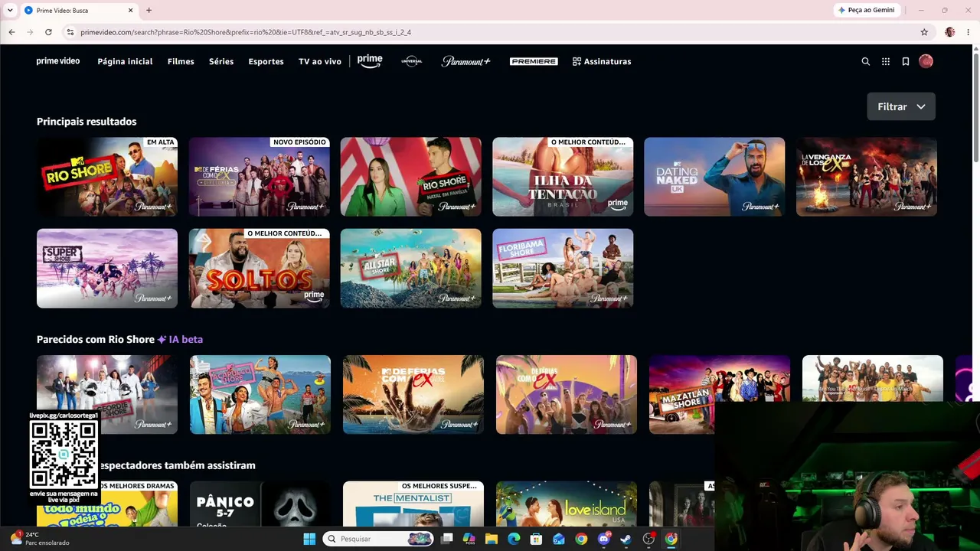Image resolution: width=980 pixels, height=551 pixels.
Task: Open the apps grid icon
Action: (886, 61)
